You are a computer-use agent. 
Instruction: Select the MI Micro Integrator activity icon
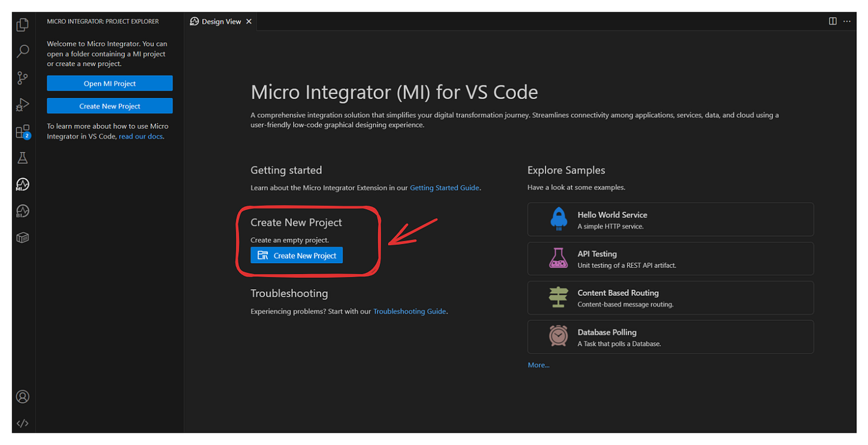(22, 184)
